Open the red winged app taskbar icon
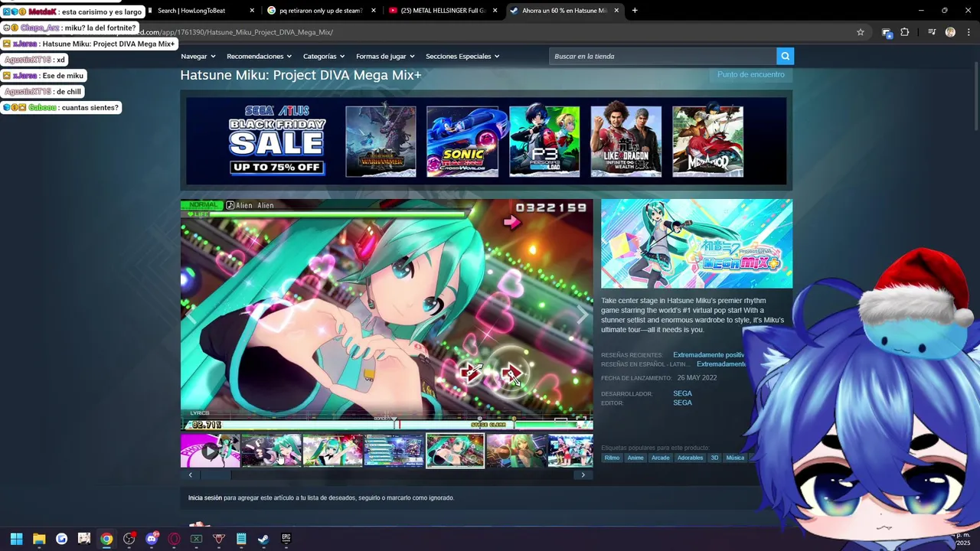 pyautogui.click(x=219, y=539)
